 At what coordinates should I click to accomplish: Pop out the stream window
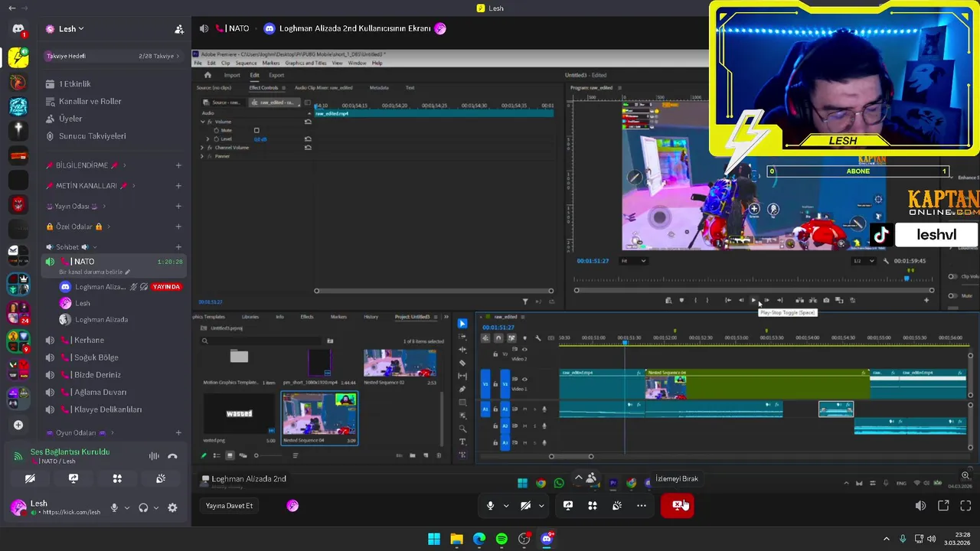943,506
